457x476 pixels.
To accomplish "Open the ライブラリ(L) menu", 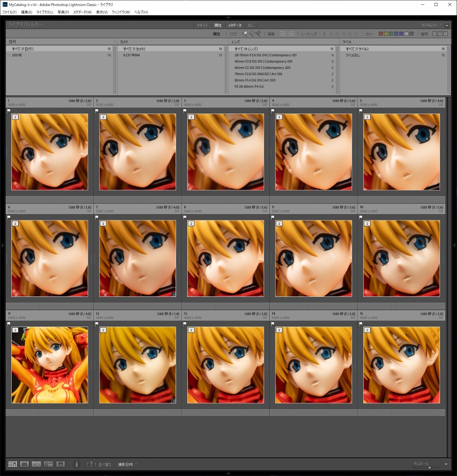I will (45, 12).
